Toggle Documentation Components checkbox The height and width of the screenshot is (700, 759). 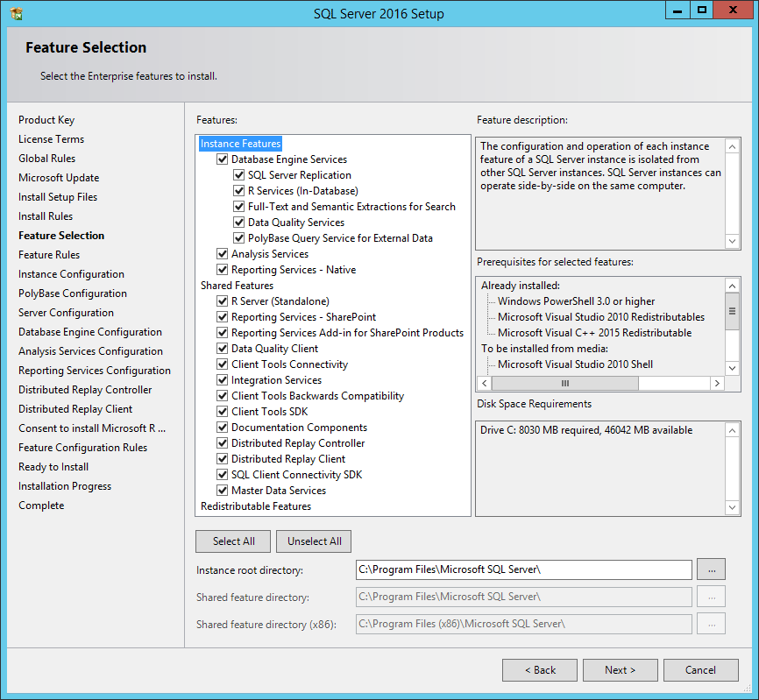point(223,428)
